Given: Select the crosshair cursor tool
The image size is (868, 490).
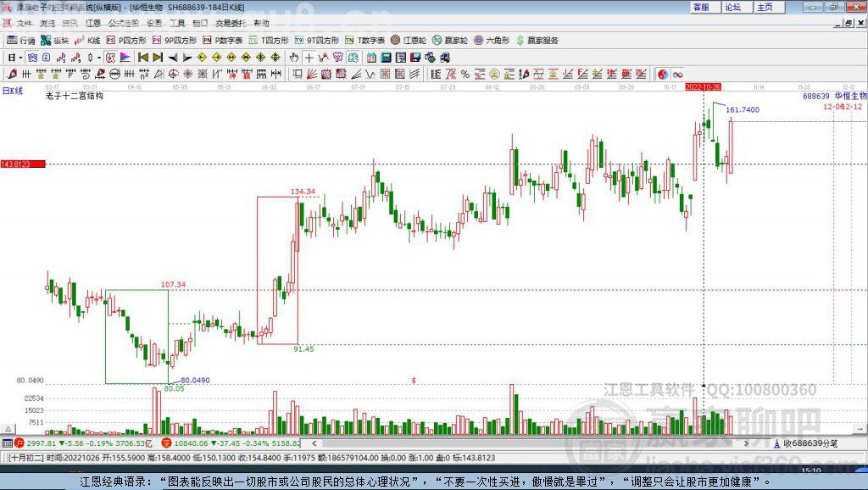Looking at the screenshot, I should (x=309, y=58).
